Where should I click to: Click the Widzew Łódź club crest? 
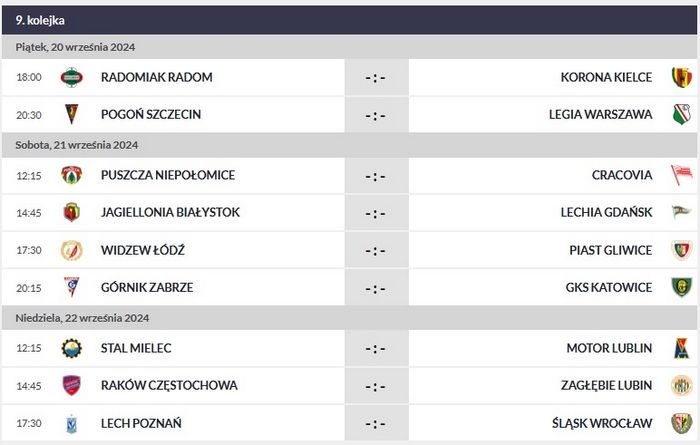(71, 250)
